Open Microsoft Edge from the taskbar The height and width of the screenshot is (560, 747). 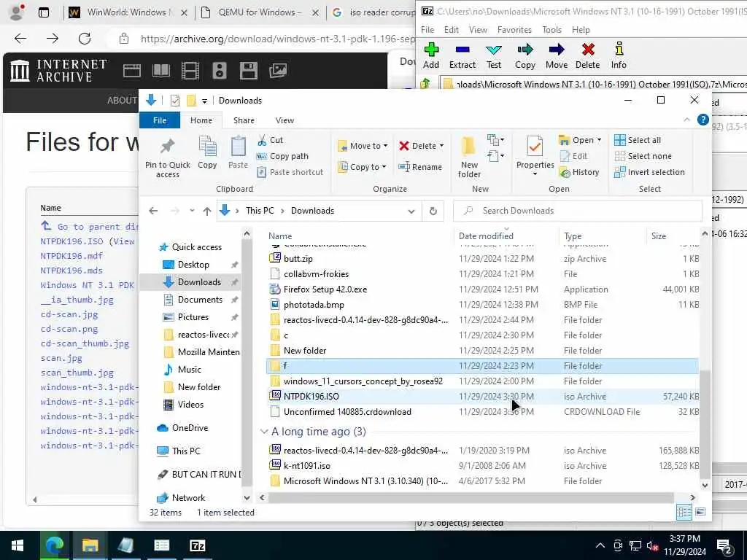[x=54, y=545]
